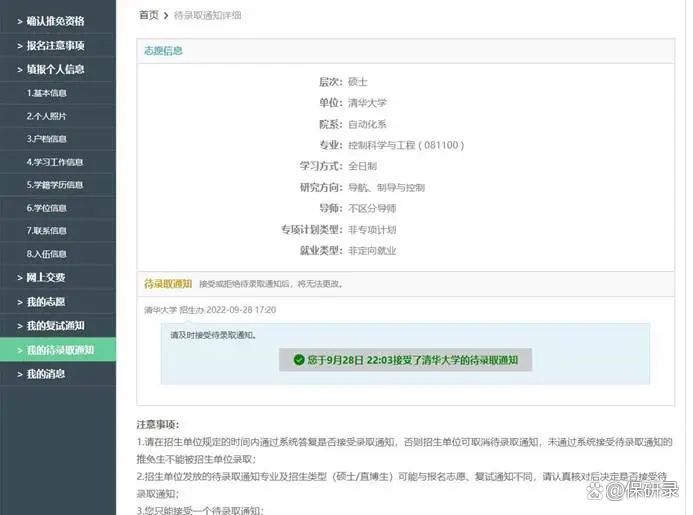Click 全日制 study mode value
This screenshot has height=515, width=693.
coord(362,166)
